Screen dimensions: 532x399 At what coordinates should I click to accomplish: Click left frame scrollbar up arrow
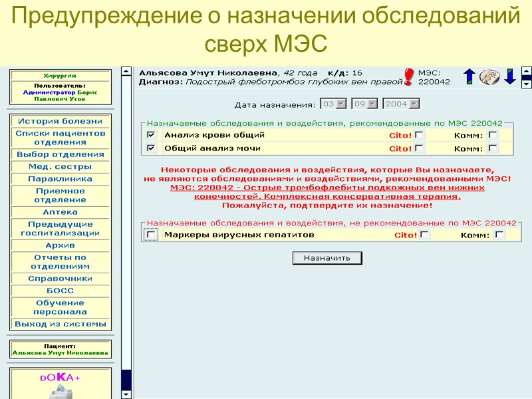click(126, 71)
